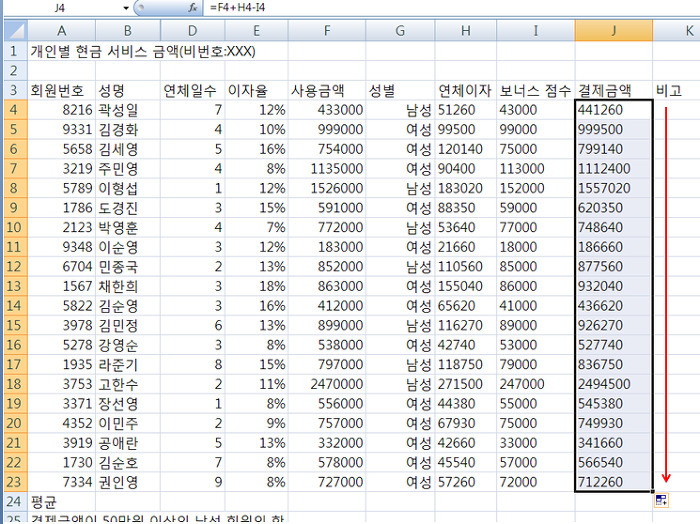Click name cell 채한희

point(128,286)
